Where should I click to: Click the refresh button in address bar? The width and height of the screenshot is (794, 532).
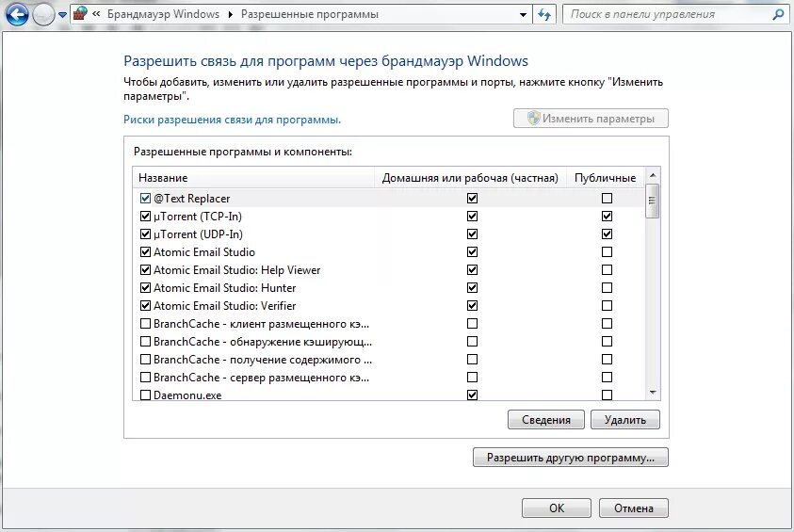pyautogui.click(x=544, y=15)
